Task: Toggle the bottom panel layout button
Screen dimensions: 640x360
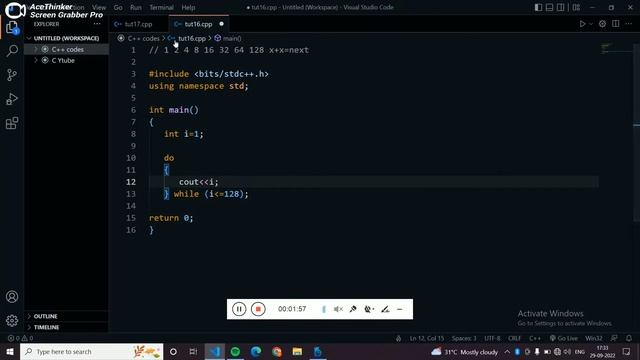Action: click(x=549, y=7)
